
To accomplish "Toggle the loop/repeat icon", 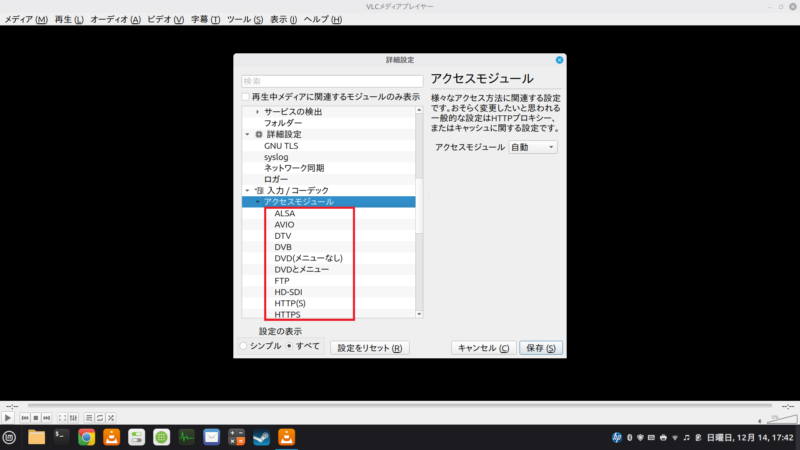I will (x=100, y=417).
